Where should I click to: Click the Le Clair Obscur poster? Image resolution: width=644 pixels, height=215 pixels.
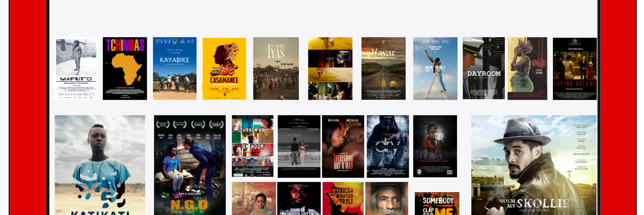[x=299, y=146]
